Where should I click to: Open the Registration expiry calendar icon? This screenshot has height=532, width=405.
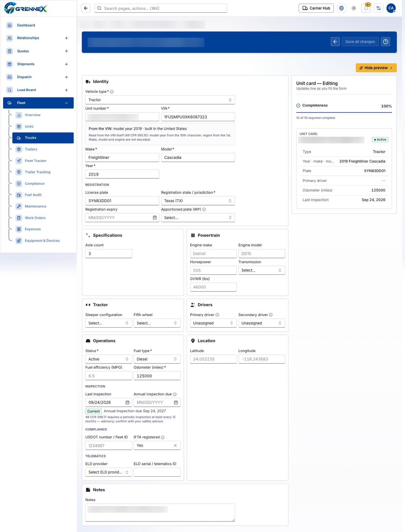155,218
